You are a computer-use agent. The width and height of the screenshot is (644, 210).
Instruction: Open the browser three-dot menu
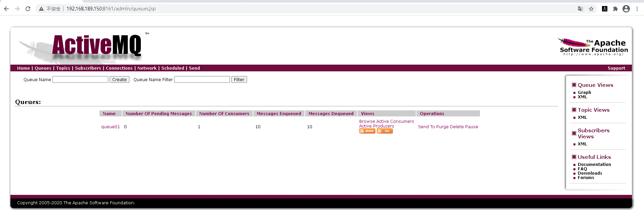coord(637,9)
